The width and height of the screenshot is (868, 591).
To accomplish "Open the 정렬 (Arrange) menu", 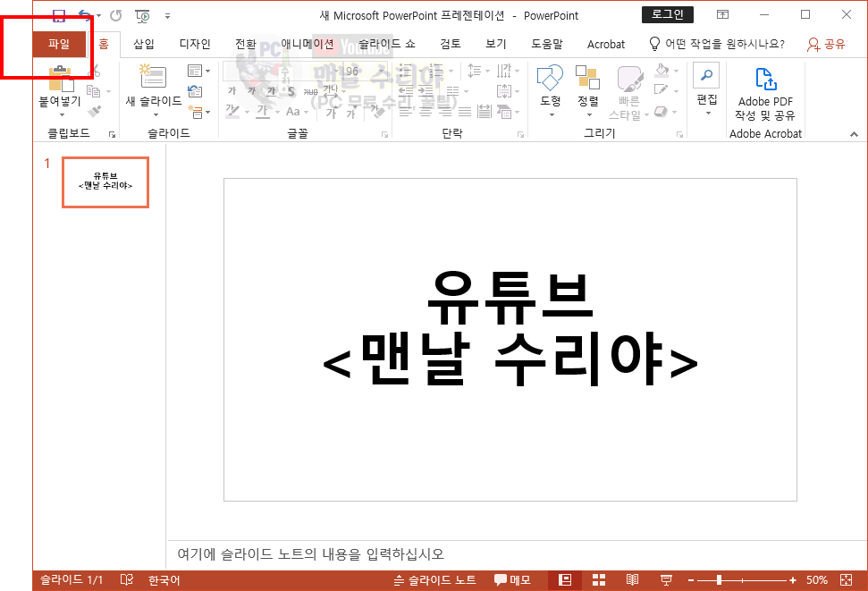I will [588, 91].
